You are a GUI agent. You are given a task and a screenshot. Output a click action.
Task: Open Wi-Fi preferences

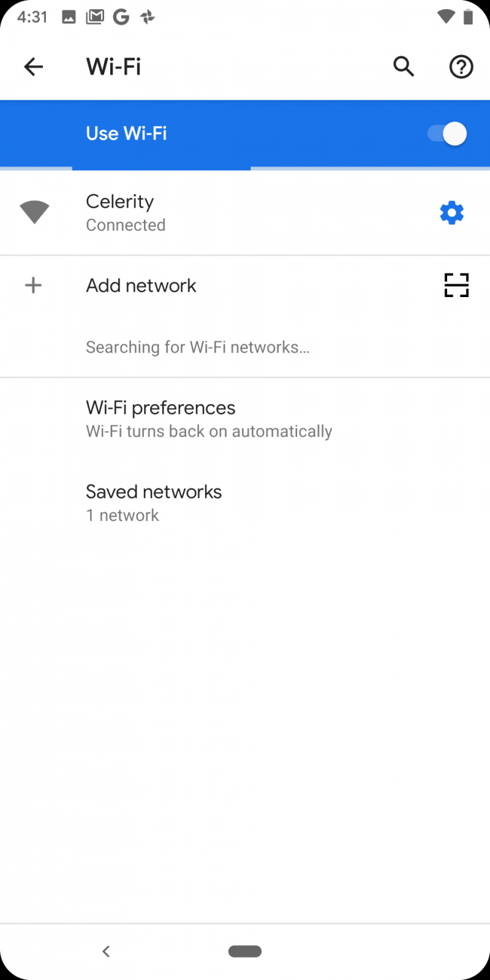[245, 419]
